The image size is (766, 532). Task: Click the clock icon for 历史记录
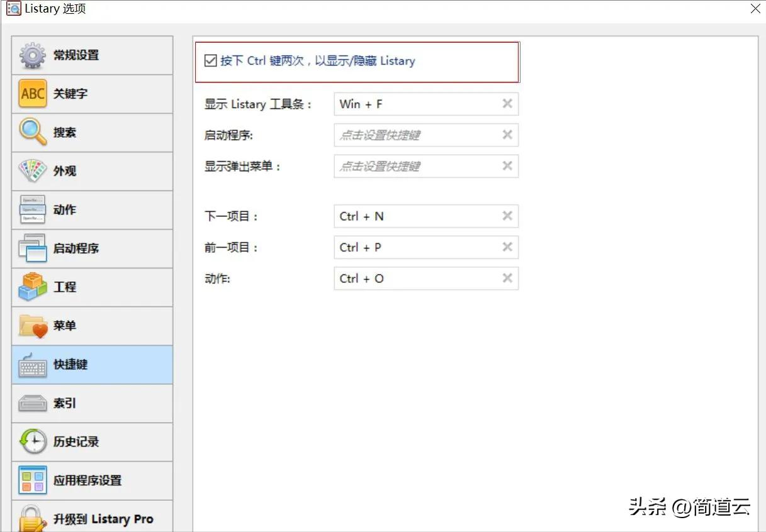pyautogui.click(x=32, y=441)
